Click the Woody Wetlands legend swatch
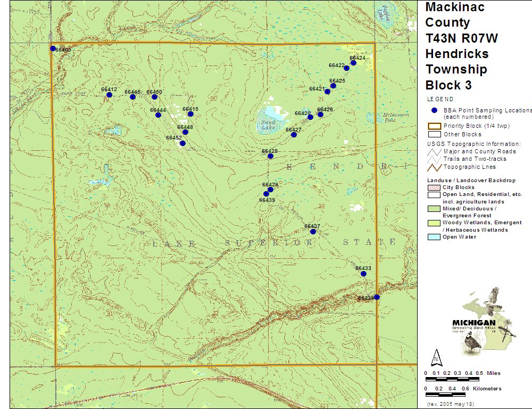Viewport: 532px width, 409px height. (x=434, y=223)
